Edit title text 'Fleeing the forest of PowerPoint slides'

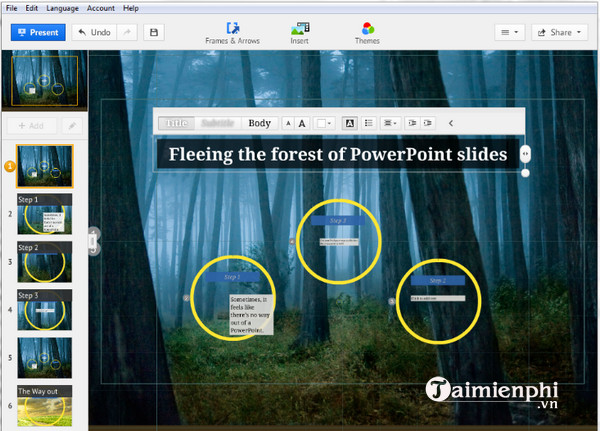pyautogui.click(x=338, y=154)
